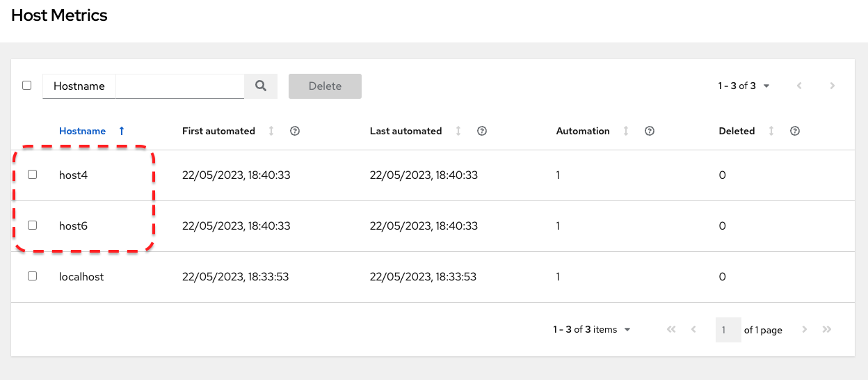The height and width of the screenshot is (380, 868).
Task: Click the search magnifier icon
Action: click(261, 86)
